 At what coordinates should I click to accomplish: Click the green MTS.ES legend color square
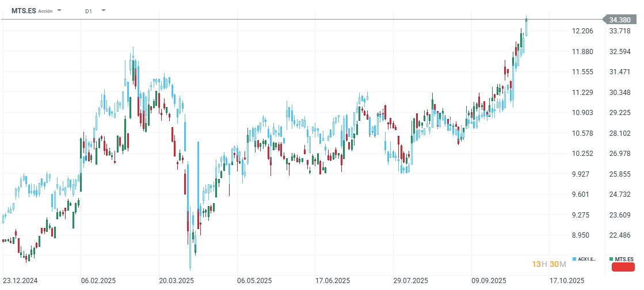(x=611, y=260)
